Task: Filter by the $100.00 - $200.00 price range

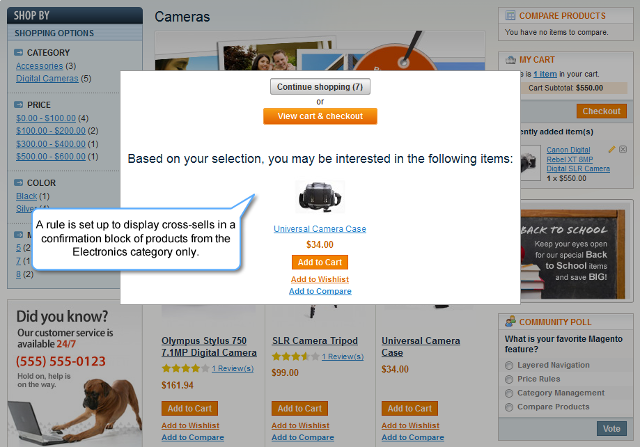Action: click(x=51, y=131)
